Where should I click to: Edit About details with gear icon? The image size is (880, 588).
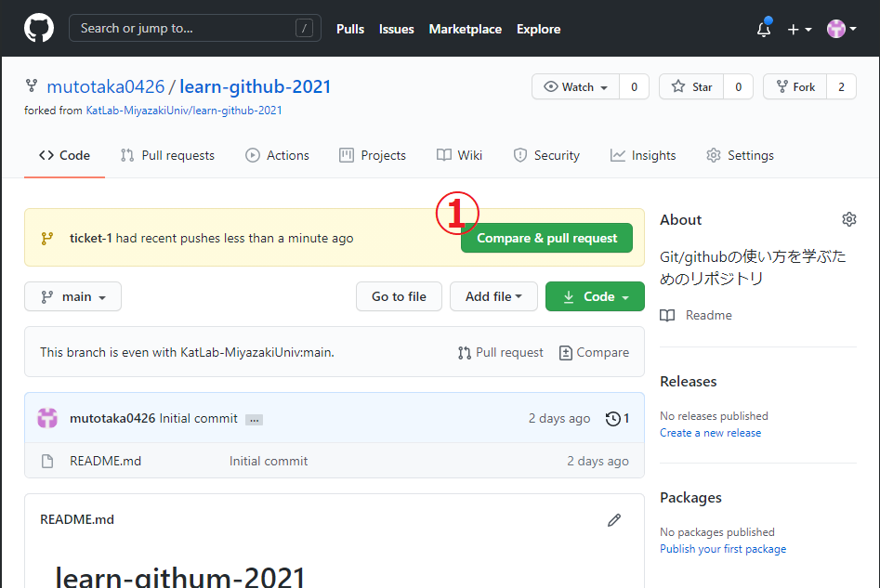tap(849, 219)
